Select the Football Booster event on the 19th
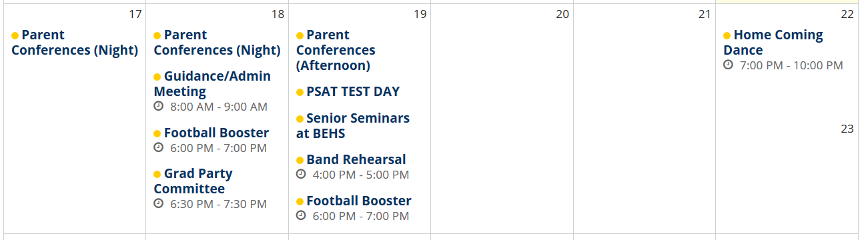 359,201
